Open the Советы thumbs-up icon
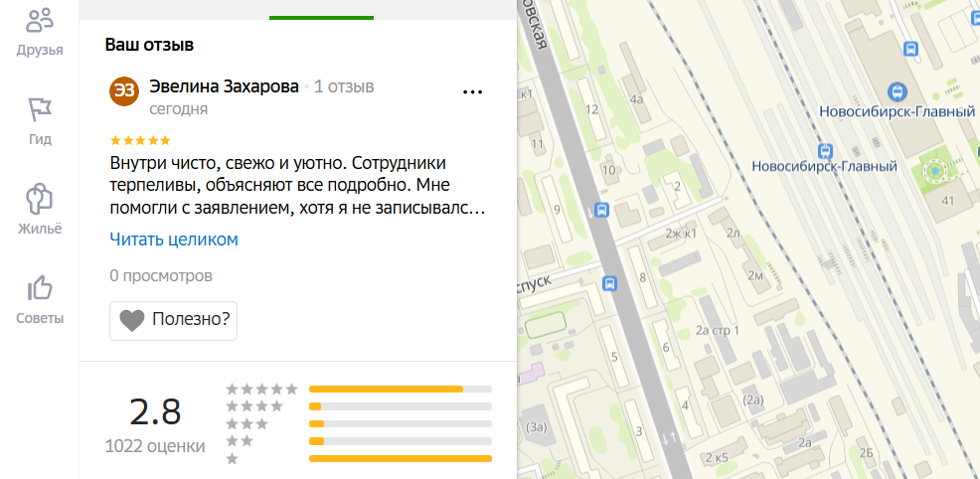Screen dimensions: 980x479 click(40, 288)
